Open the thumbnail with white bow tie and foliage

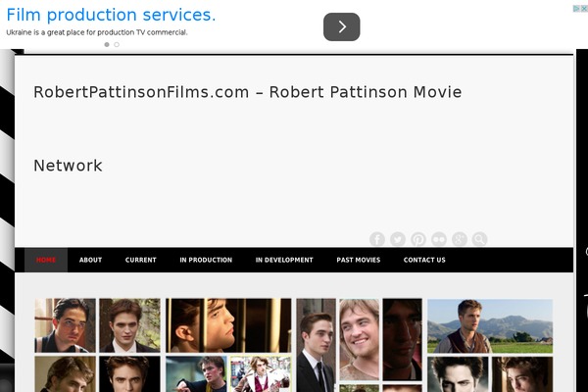click(129, 325)
